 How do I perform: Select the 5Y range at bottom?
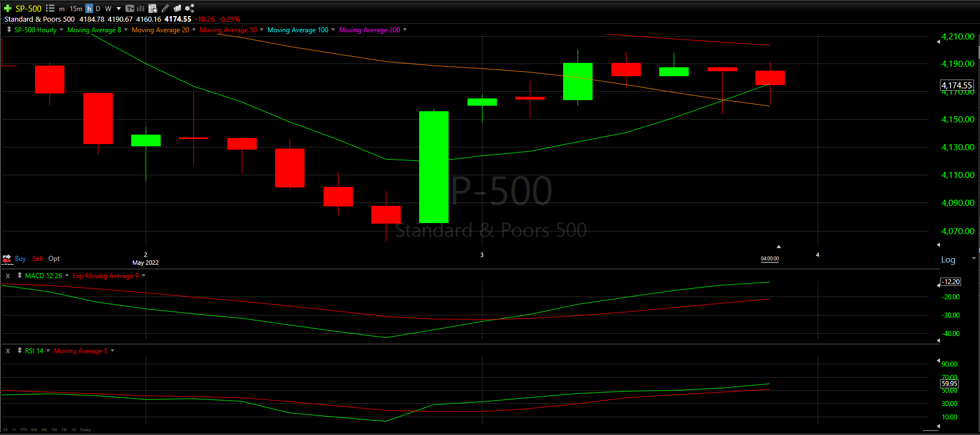(6, 429)
